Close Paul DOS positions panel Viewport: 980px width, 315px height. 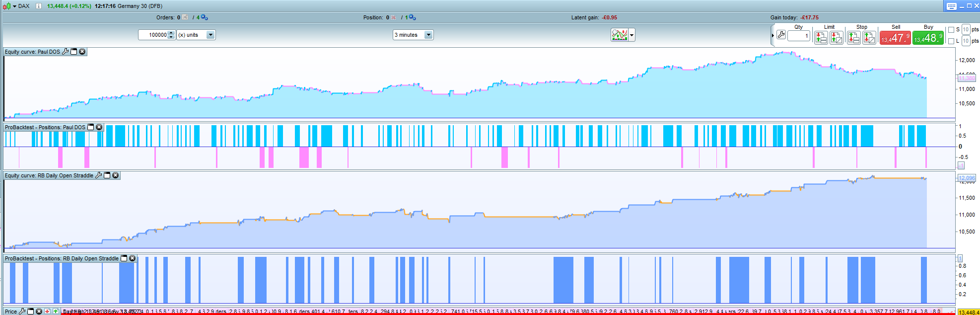click(99, 127)
